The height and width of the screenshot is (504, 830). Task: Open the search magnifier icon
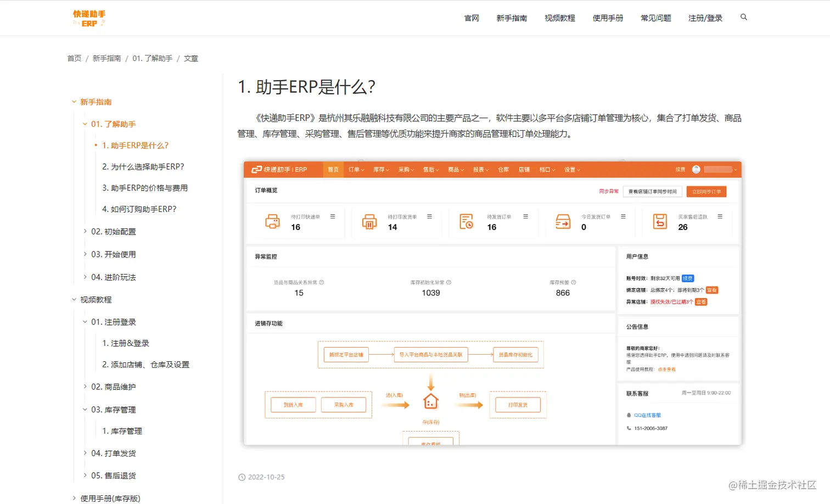pos(744,17)
